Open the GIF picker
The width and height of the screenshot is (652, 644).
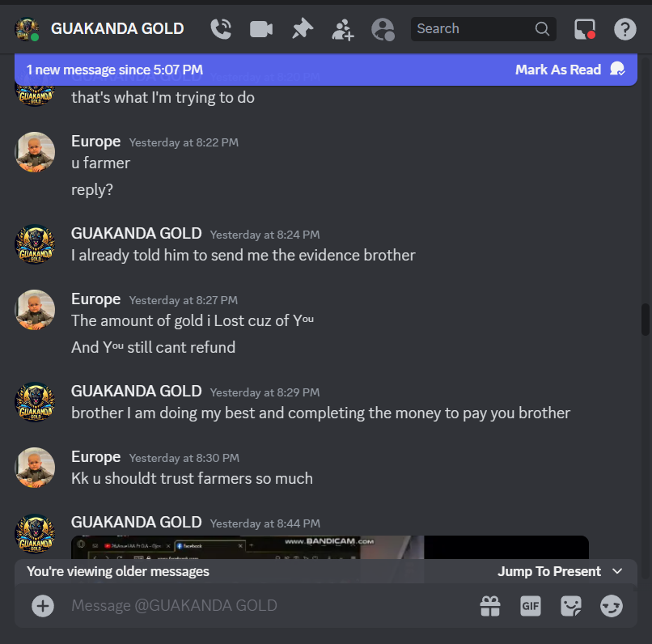[x=531, y=606]
